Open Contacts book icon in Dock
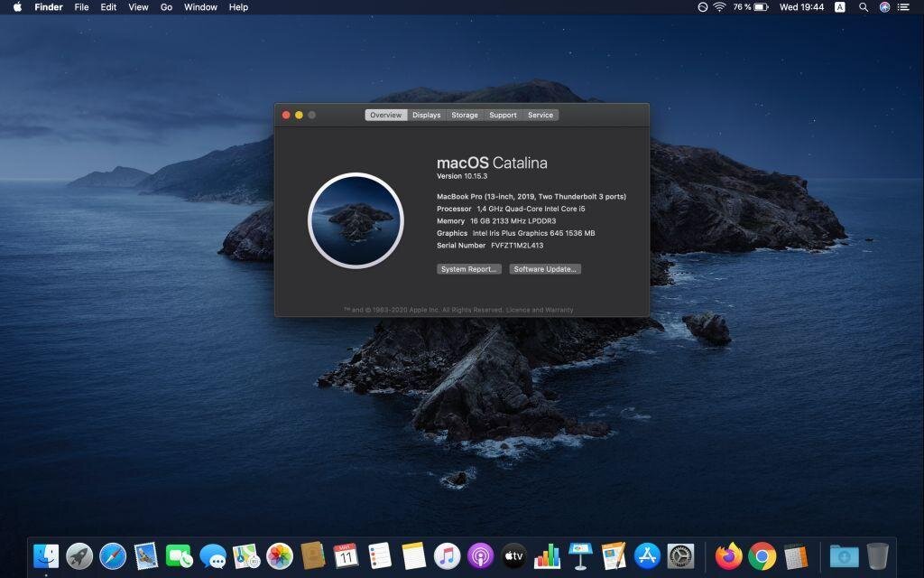This screenshot has width=924, height=578. pyautogui.click(x=313, y=556)
